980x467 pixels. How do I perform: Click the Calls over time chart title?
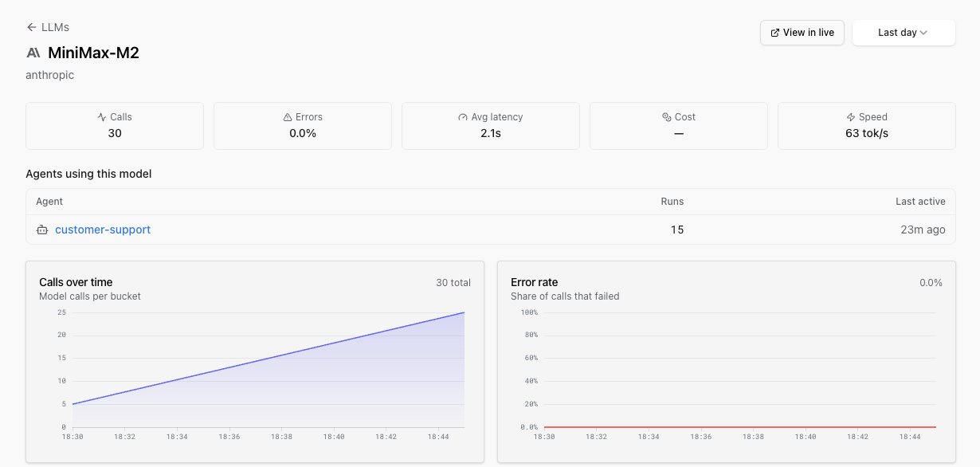76,282
